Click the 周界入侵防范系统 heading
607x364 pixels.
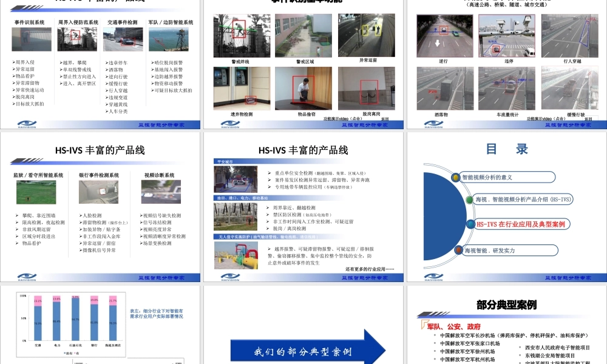pos(78,22)
